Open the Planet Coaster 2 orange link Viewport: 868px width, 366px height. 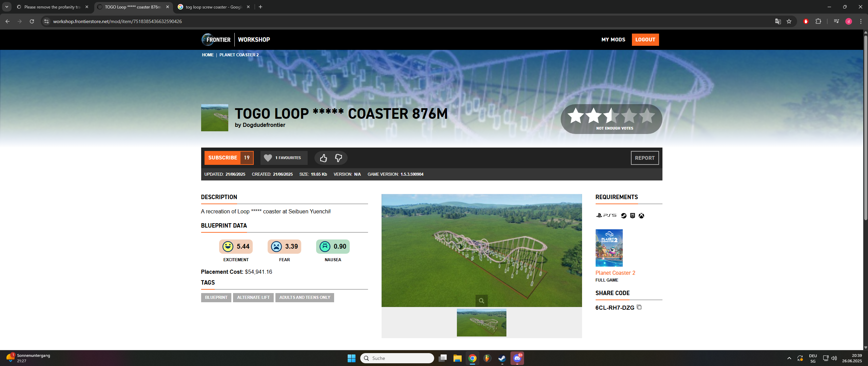615,273
